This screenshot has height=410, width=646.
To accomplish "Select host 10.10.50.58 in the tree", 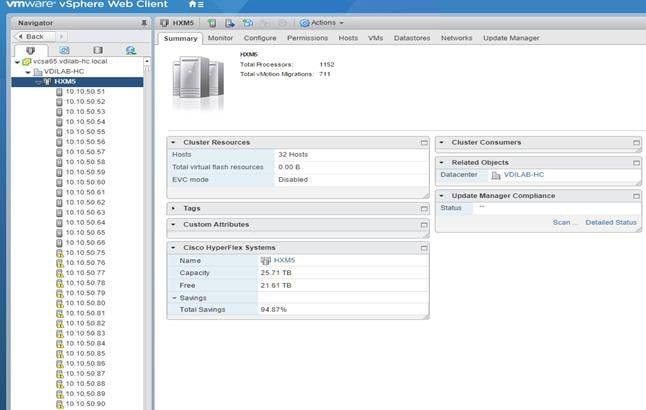I will (85, 162).
